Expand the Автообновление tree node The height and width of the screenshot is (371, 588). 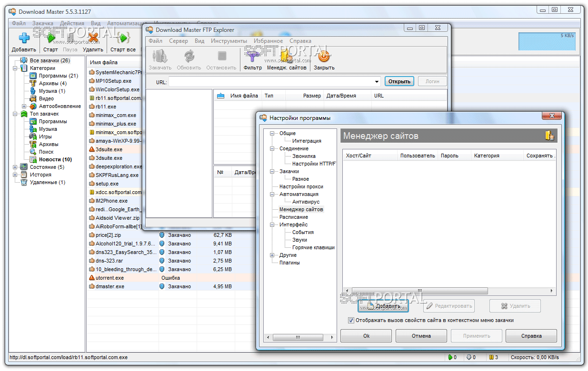tap(24, 106)
